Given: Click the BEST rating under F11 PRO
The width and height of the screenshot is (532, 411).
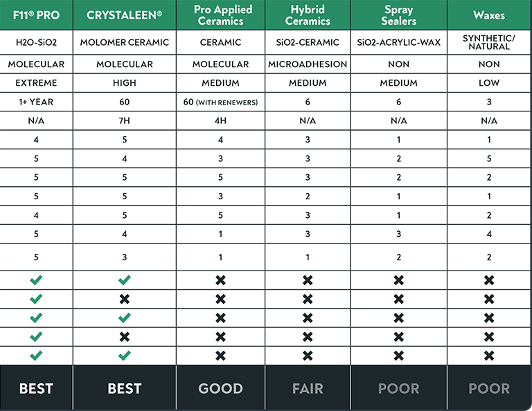Looking at the screenshot, I should point(36,388).
